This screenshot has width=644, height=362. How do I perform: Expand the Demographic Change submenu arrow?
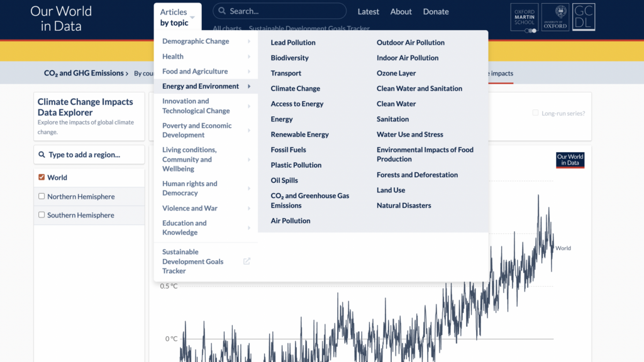(249, 41)
